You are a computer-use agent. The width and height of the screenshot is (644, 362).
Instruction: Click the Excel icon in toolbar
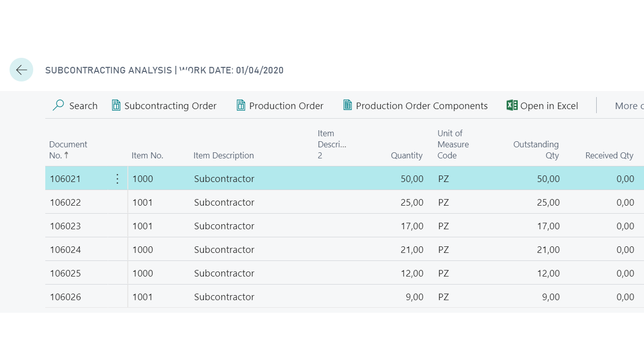click(512, 105)
